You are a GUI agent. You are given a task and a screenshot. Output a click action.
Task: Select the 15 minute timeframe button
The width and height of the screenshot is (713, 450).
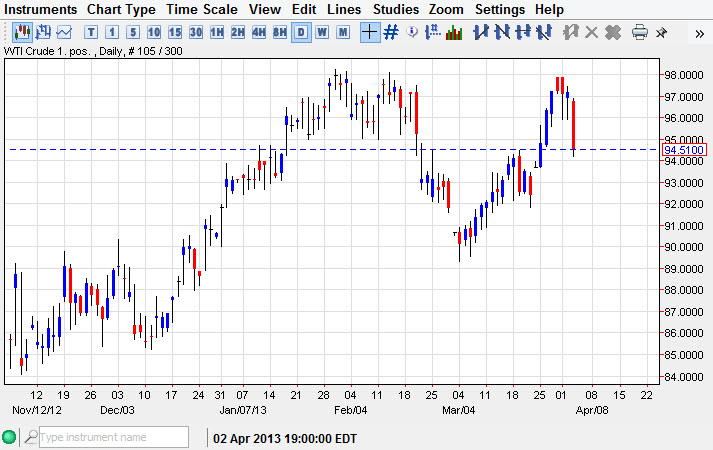(174, 32)
